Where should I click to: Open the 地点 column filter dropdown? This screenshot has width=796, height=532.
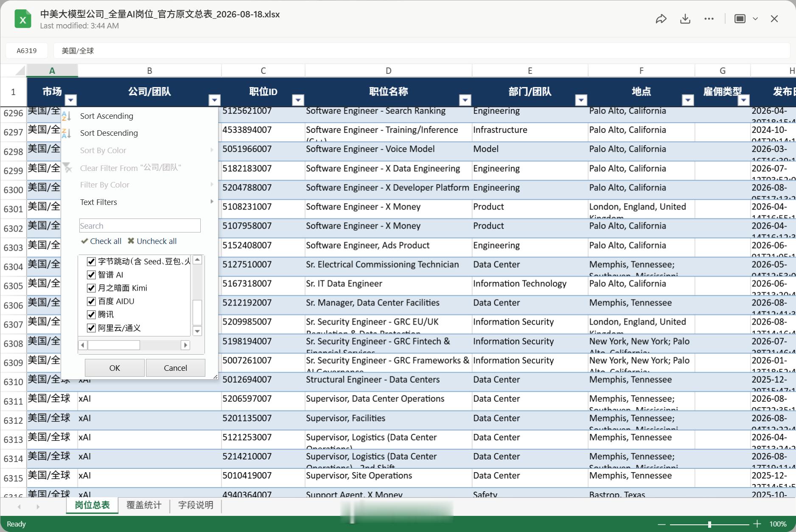coord(688,100)
